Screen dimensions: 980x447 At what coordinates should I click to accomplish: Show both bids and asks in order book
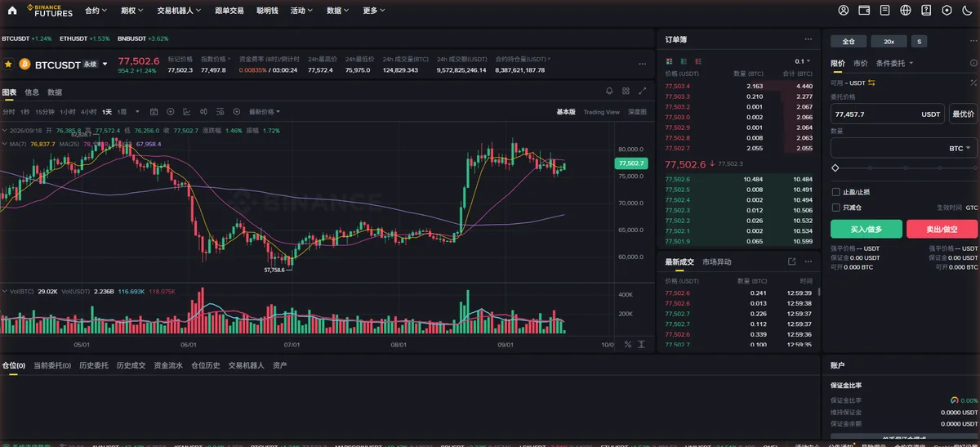point(670,61)
